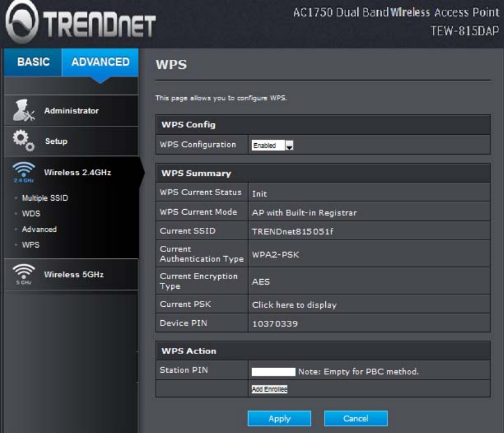
Task: Click the Apply button
Action: point(279,418)
